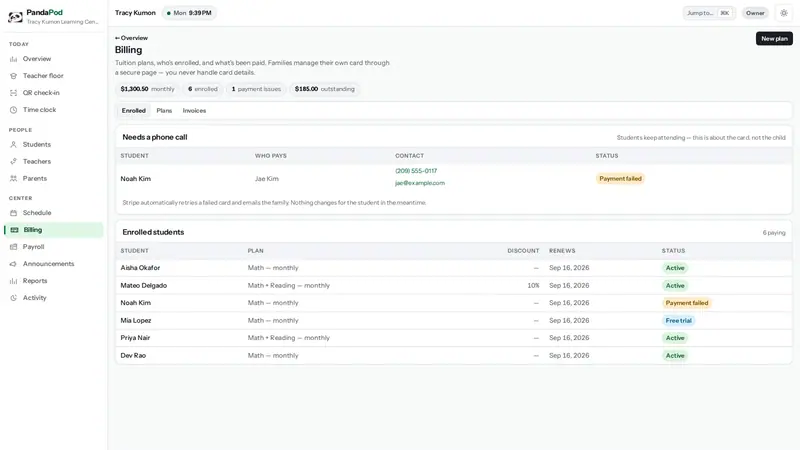The height and width of the screenshot is (450, 800).
Task: Click the $1,300.50 monthly stat chip
Action: point(147,89)
